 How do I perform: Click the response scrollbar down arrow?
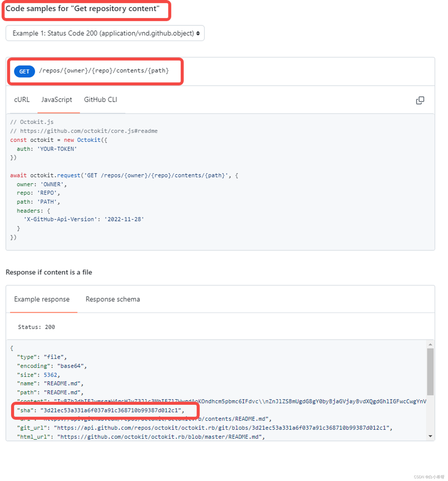tap(430, 436)
